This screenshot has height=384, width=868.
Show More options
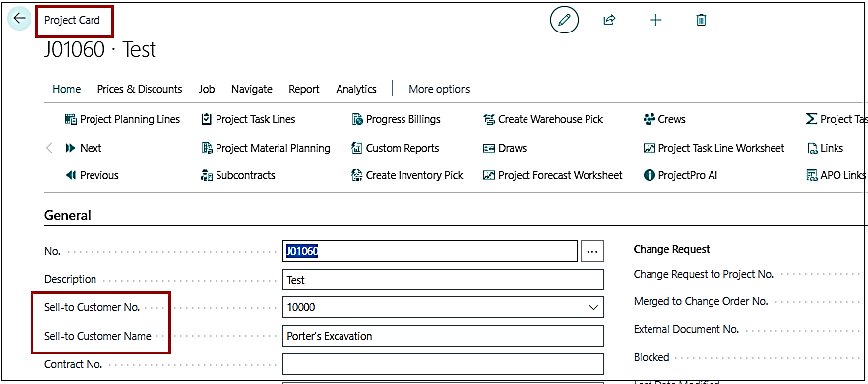pyautogui.click(x=440, y=89)
